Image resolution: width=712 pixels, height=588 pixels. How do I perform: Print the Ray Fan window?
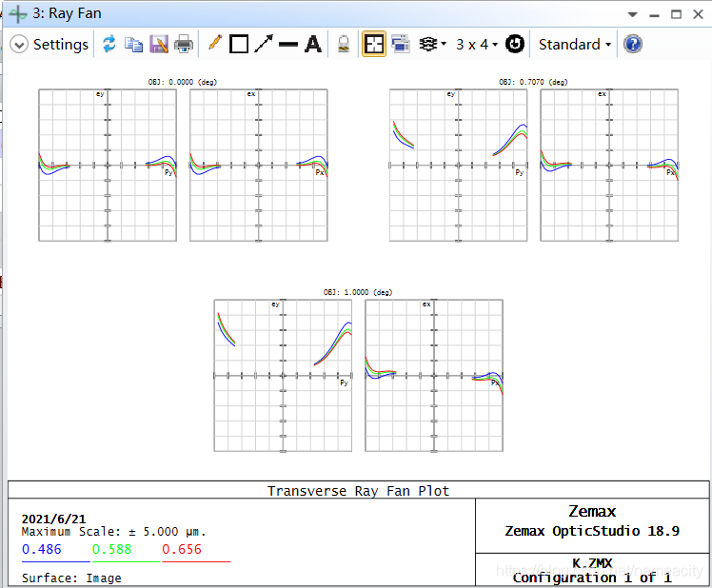[184, 45]
